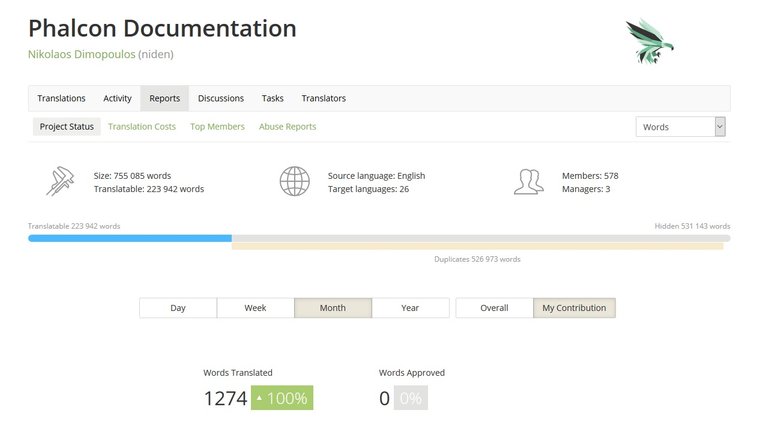
Task: Open Nikolaos Dimopoulos profile link
Action: (x=81, y=54)
